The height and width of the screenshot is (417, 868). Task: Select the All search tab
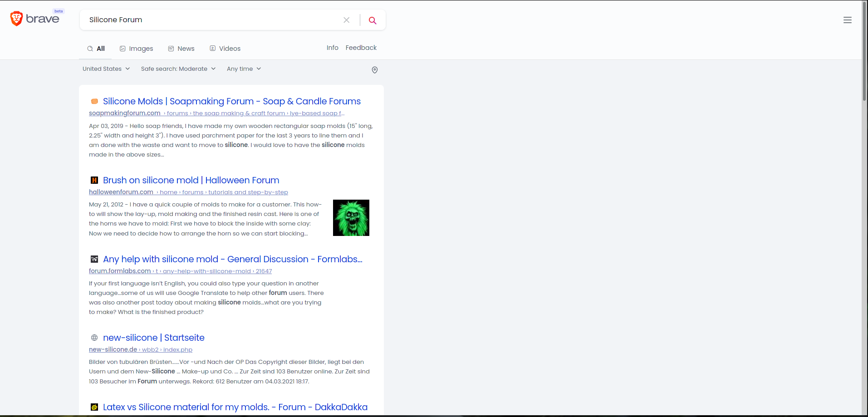click(96, 49)
